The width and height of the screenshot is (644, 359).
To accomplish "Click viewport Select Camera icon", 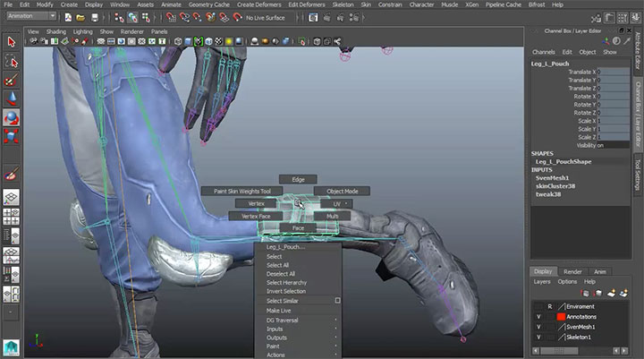I will (x=34, y=41).
